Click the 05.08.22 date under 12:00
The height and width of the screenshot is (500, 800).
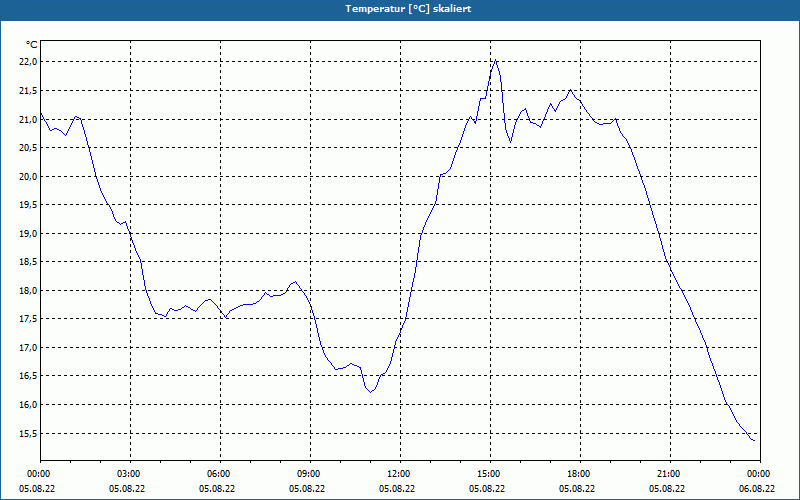tap(397, 488)
